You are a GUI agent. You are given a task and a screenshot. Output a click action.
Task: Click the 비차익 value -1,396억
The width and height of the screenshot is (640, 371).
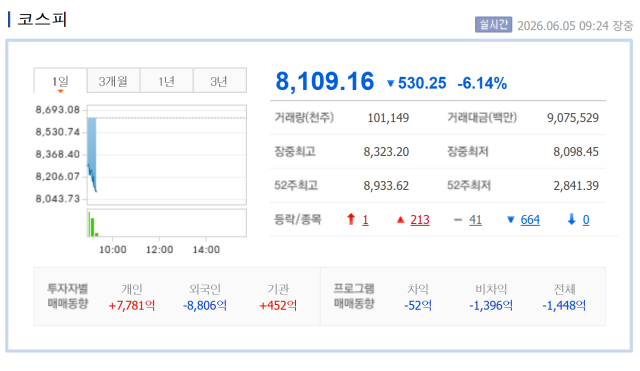(491, 305)
